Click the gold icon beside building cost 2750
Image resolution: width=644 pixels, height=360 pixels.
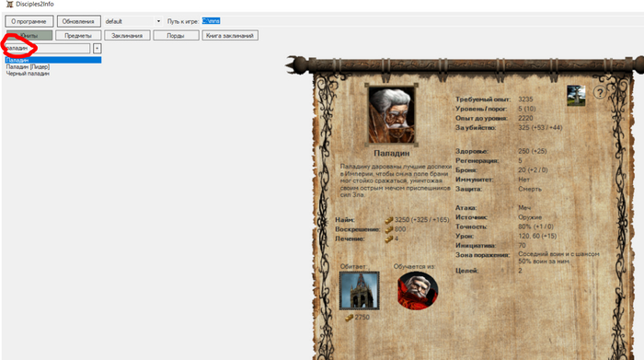(349, 318)
